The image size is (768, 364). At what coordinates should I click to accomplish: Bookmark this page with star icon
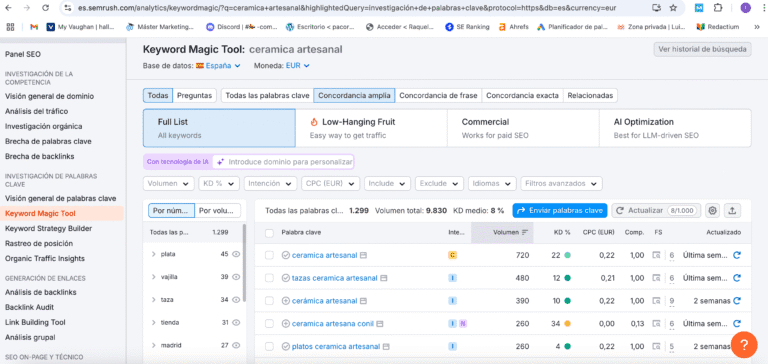[x=673, y=8]
